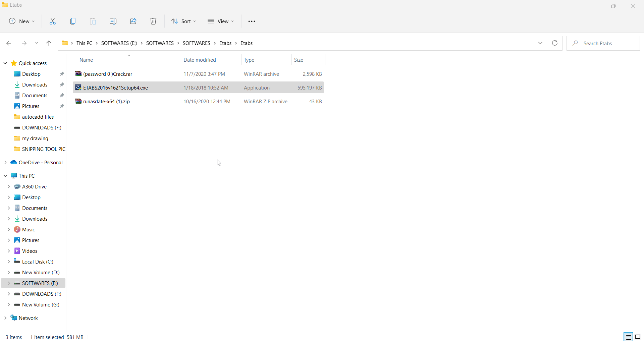The image size is (644, 341).
Task: Expand A360 Drive node
Action: click(9, 186)
